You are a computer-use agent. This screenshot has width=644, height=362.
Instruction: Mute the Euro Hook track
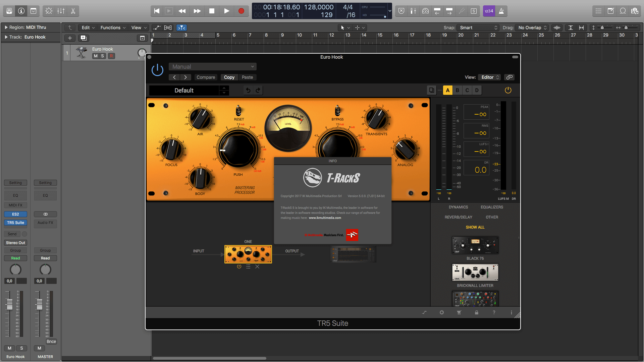point(96,56)
